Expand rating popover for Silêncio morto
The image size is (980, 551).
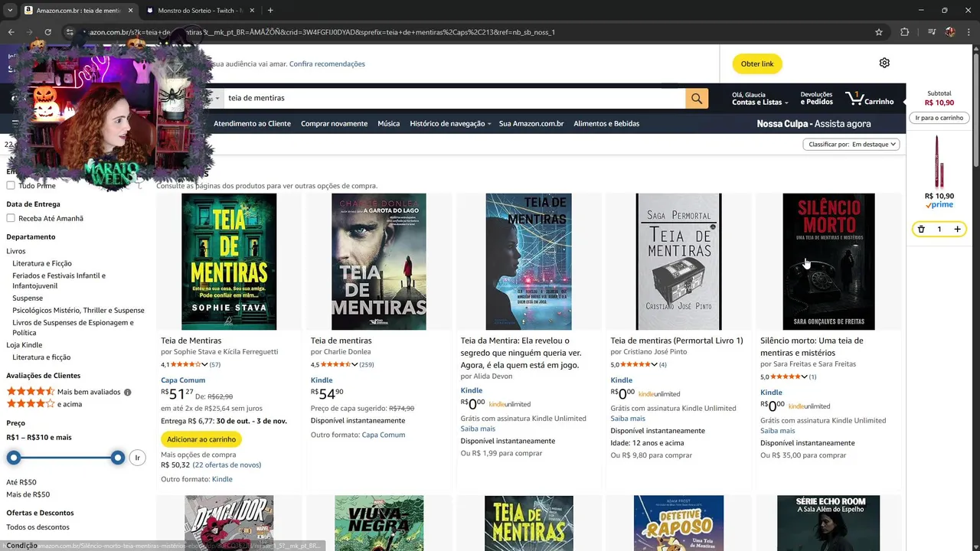pos(788,377)
